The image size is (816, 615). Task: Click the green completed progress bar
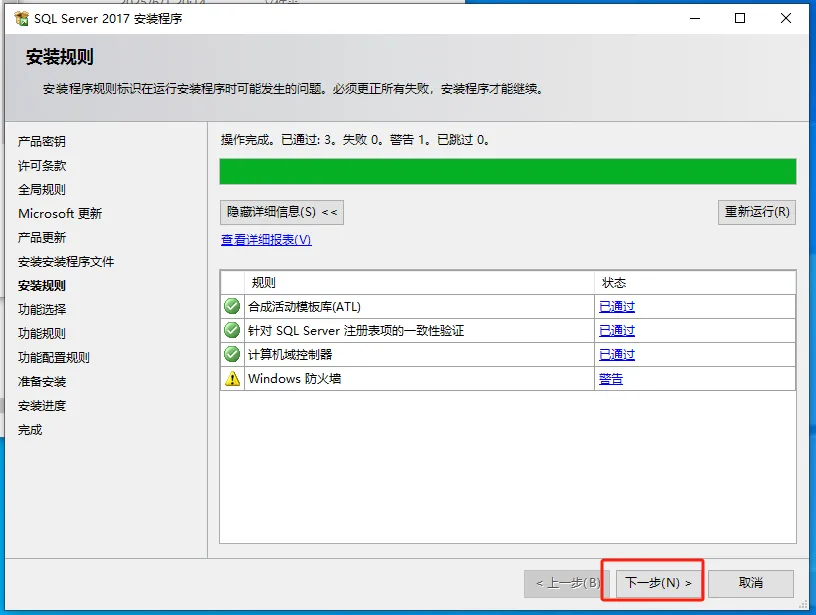click(x=508, y=172)
